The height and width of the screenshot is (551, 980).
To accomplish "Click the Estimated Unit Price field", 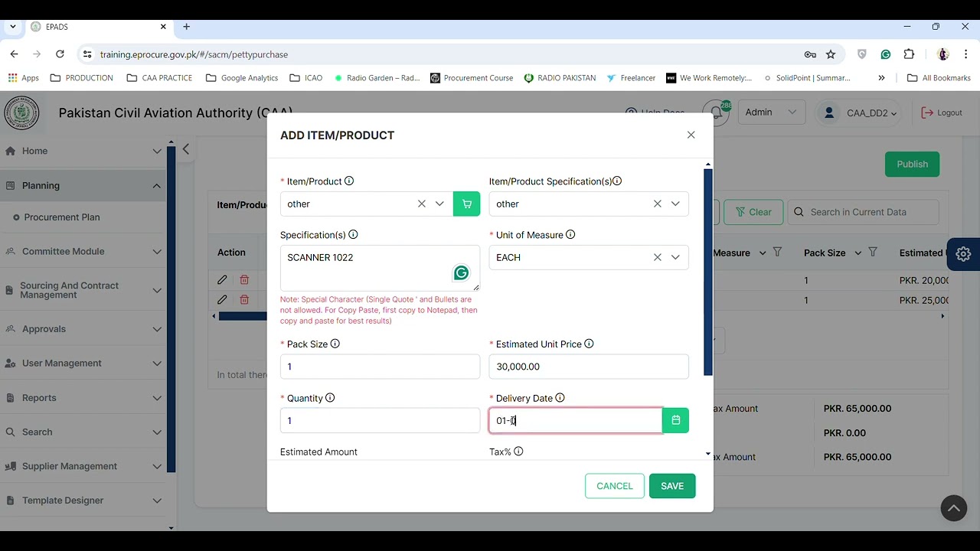I will click(x=589, y=367).
